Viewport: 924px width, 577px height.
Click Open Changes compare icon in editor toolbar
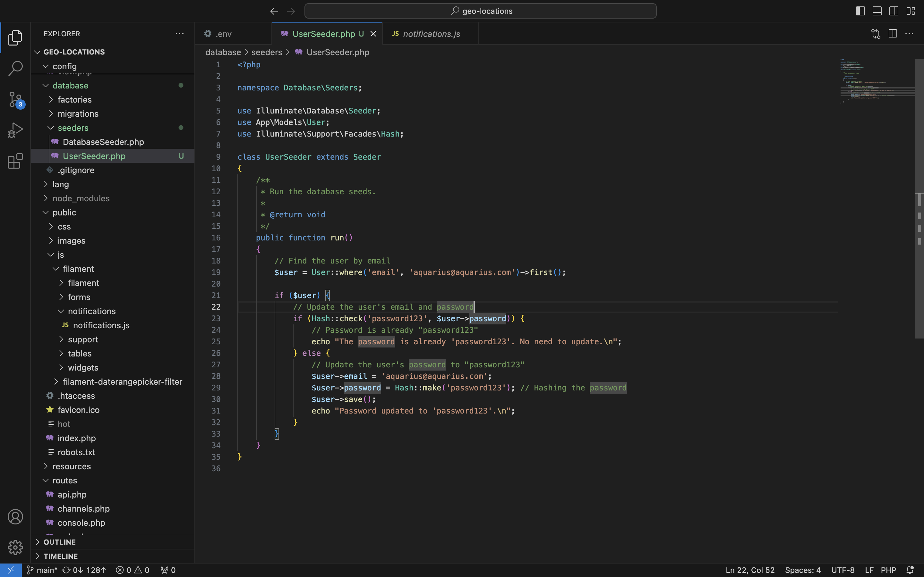876,34
